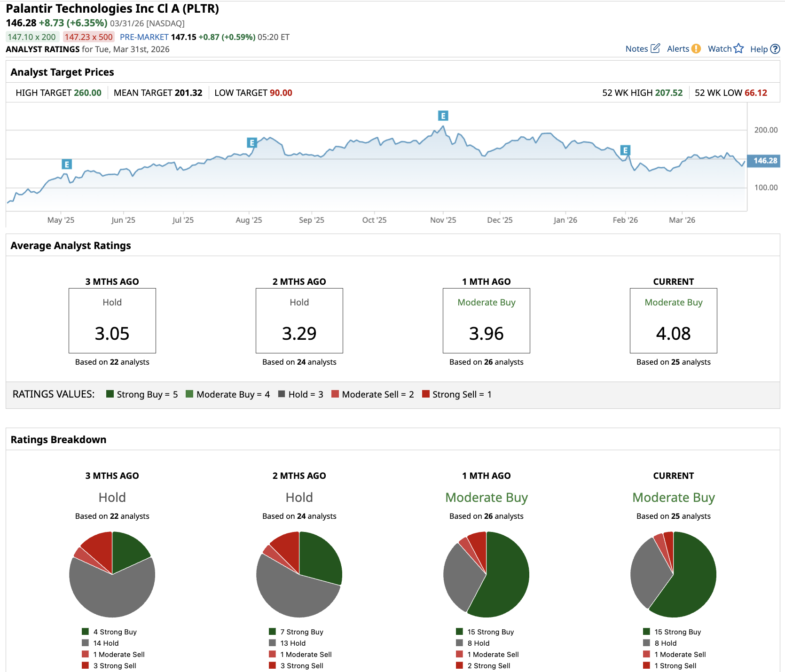Screen dimensions: 785x672
Task: Click the Strong Buy = 5 legend swatch
Action: [110, 394]
